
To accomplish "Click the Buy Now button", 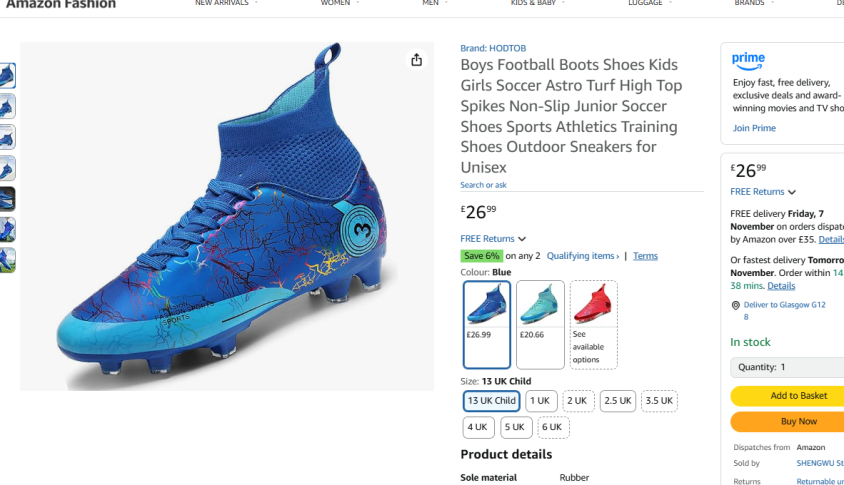I will tap(797, 422).
